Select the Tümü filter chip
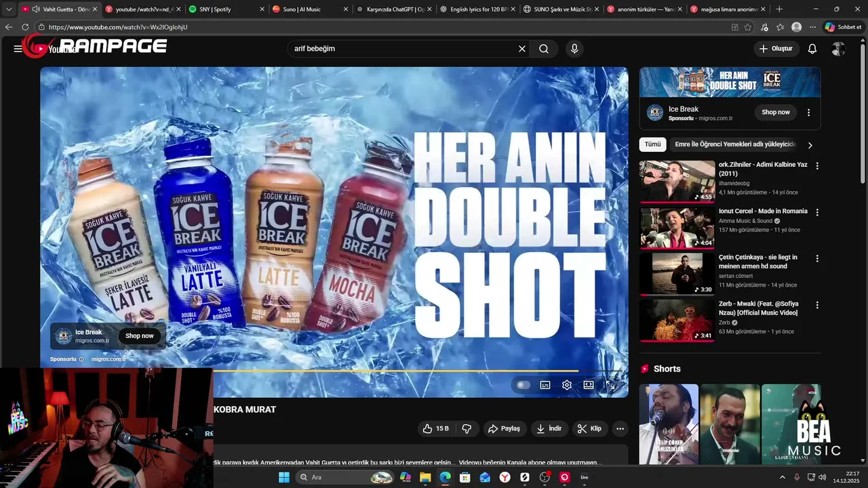868x488 pixels. tap(652, 144)
